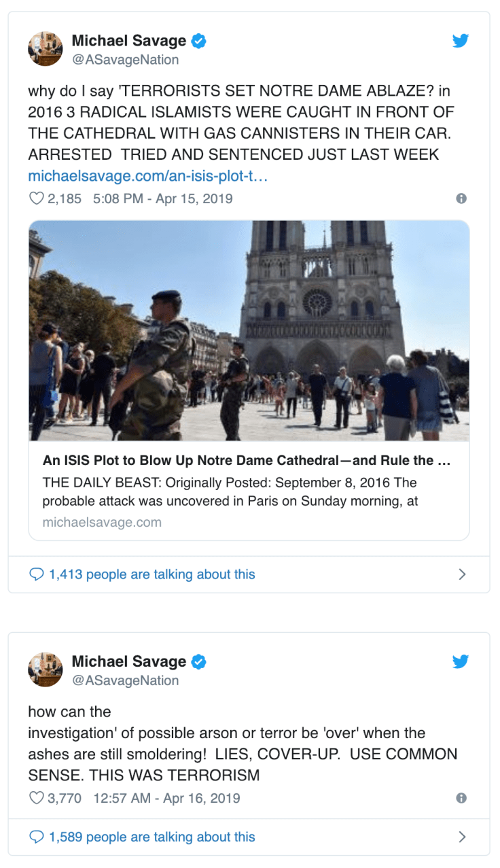The height and width of the screenshot is (868, 500).
Task: Open the info icon on the first tweet
Action: click(461, 198)
